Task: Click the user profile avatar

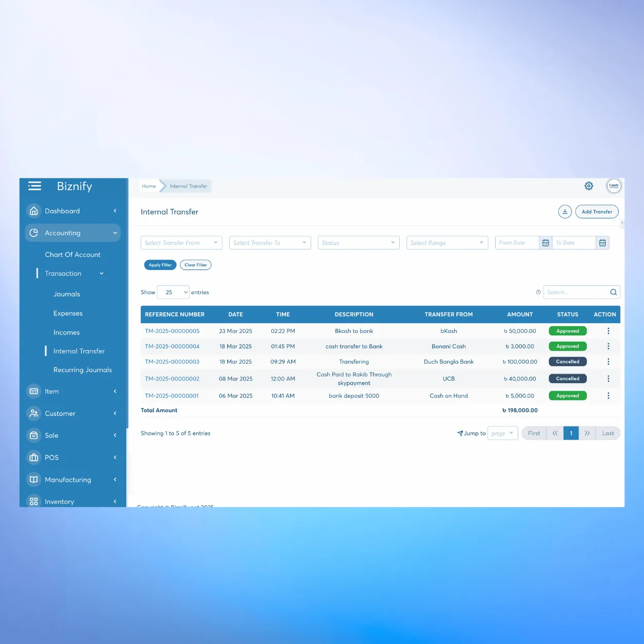Action: tap(614, 186)
